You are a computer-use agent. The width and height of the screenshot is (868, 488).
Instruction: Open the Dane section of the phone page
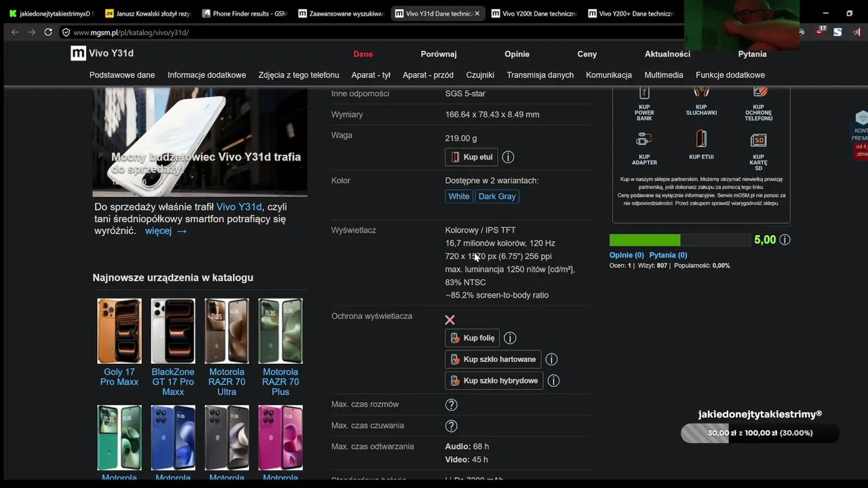(x=363, y=54)
